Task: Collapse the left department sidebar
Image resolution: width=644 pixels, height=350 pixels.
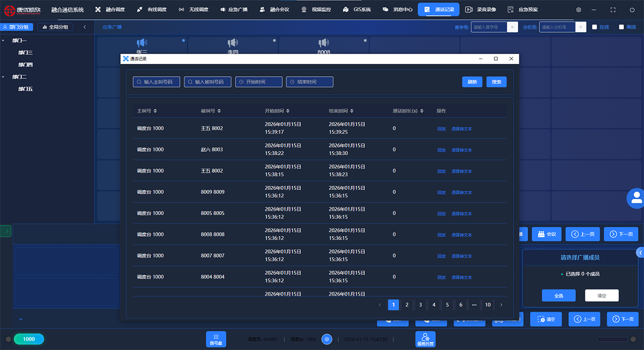Action: pos(84,27)
